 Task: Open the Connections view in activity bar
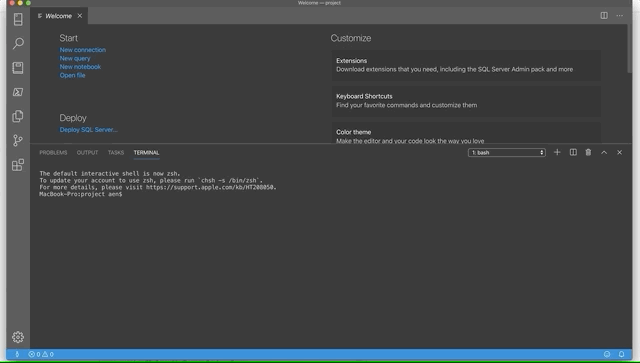pyautogui.click(x=18, y=19)
